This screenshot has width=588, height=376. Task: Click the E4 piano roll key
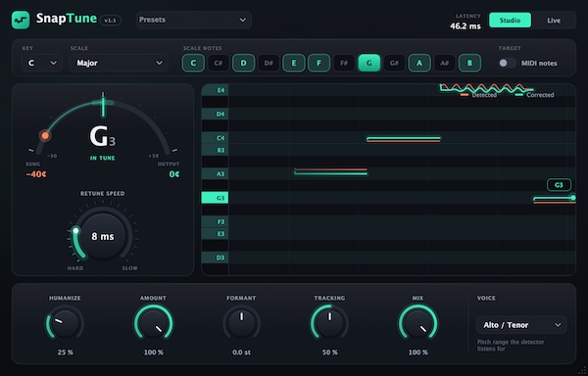coord(215,90)
